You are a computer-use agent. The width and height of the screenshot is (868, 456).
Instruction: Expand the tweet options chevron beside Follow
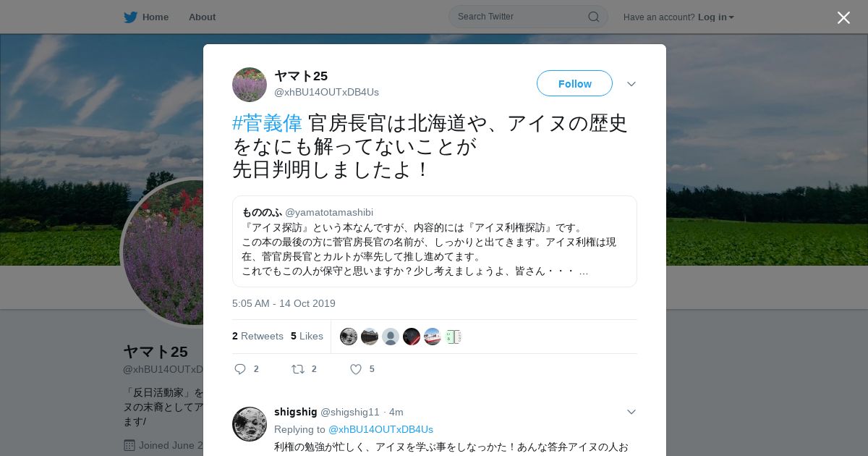pyautogui.click(x=631, y=84)
